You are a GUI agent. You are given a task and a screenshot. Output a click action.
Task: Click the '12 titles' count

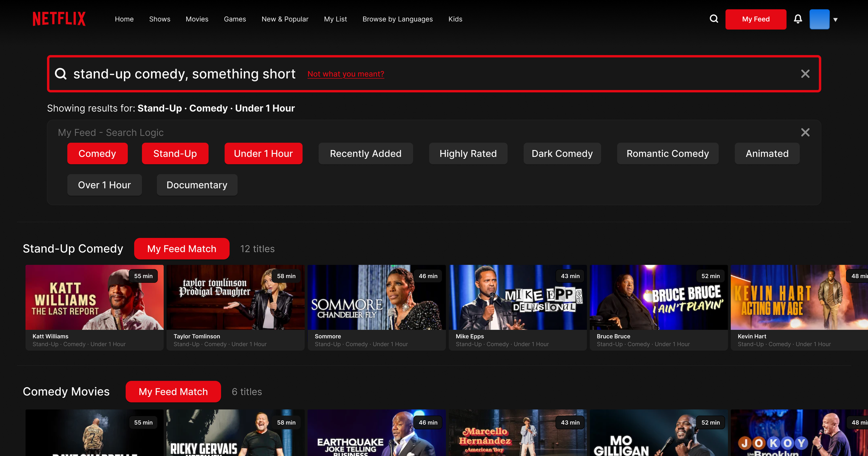[257, 249]
